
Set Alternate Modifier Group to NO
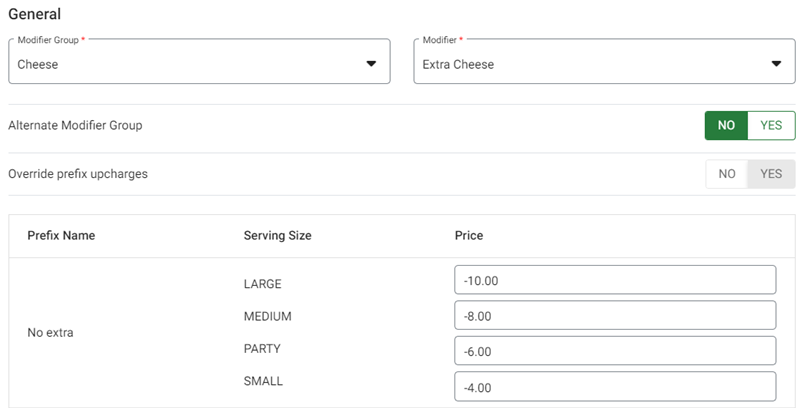pos(727,125)
